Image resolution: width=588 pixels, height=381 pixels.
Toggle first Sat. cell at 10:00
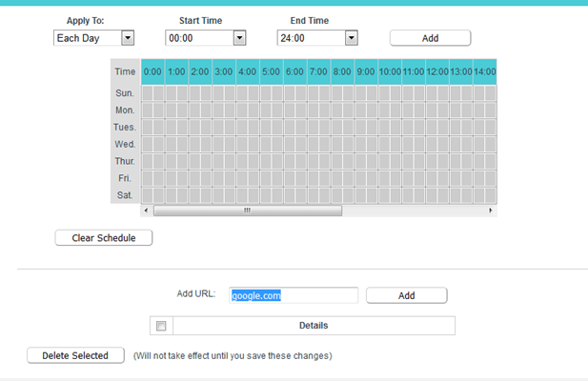[x=385, y=195]
